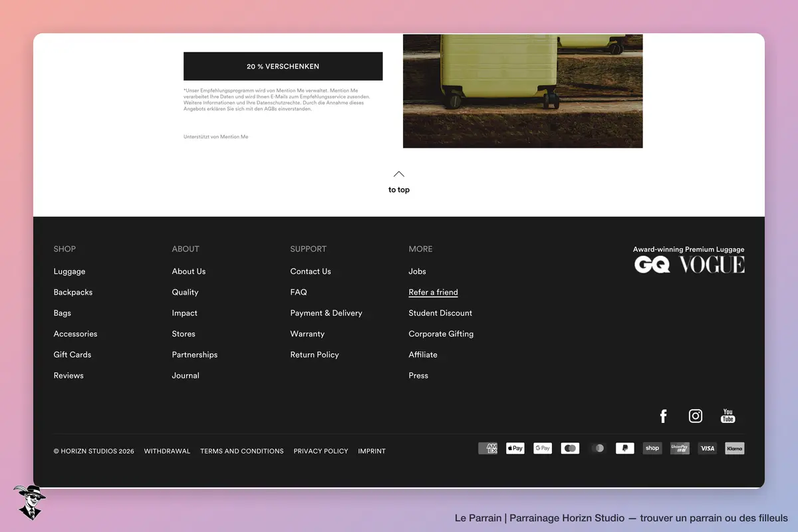Visit the Accessories link
Viewport: 798px width, 532px height.
tap(75, 334)
